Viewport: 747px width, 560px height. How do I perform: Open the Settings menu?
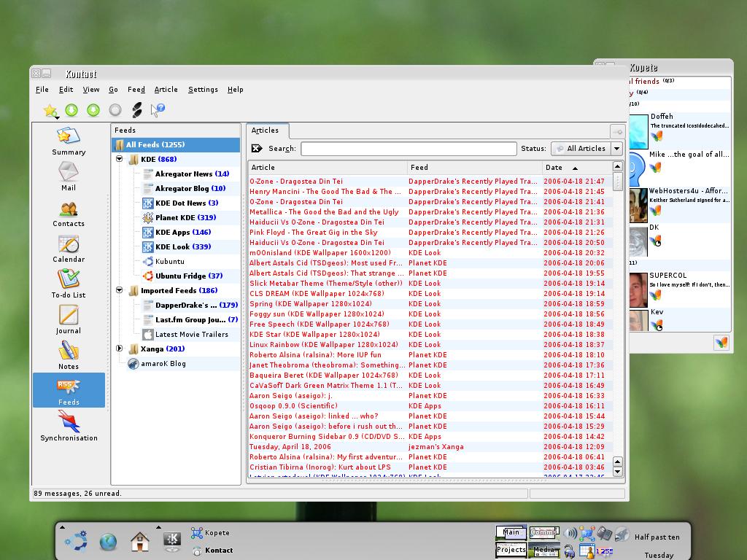(x=203, y=90)
